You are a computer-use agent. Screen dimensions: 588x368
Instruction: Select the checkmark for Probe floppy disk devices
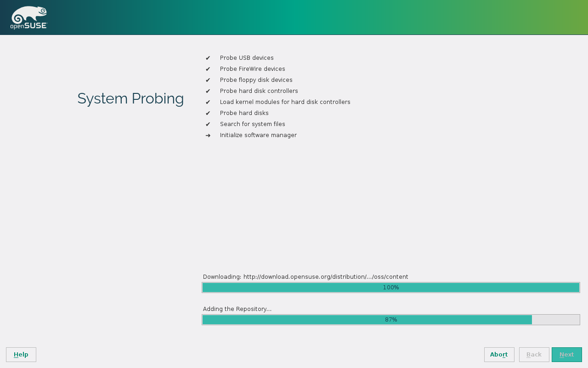[x=208, y=80]
